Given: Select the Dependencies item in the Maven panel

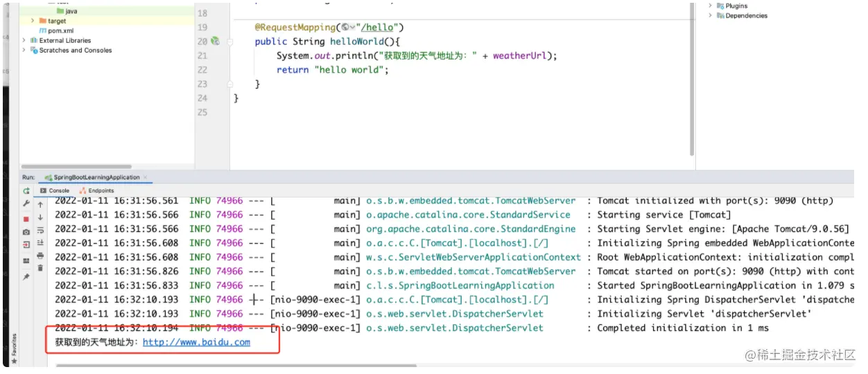Looking at the screenshot, I should pyautogui.click(x=742, y=15).
